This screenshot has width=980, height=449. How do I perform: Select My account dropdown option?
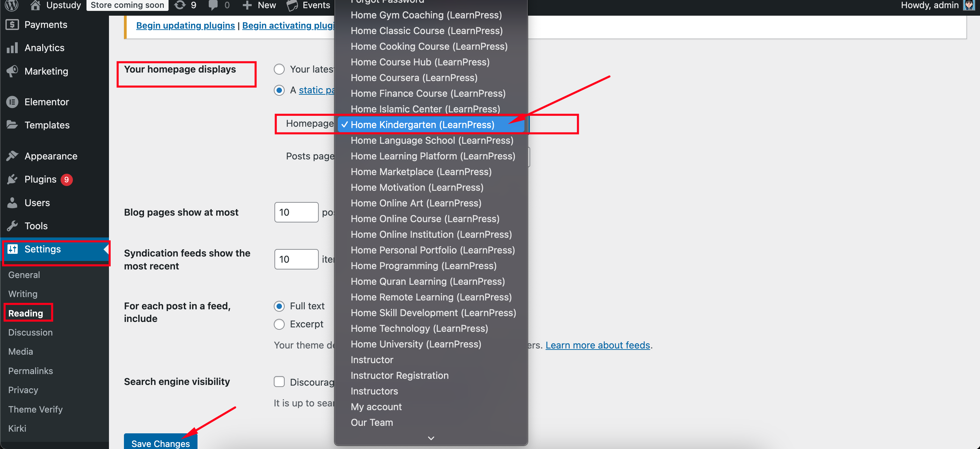431,407
